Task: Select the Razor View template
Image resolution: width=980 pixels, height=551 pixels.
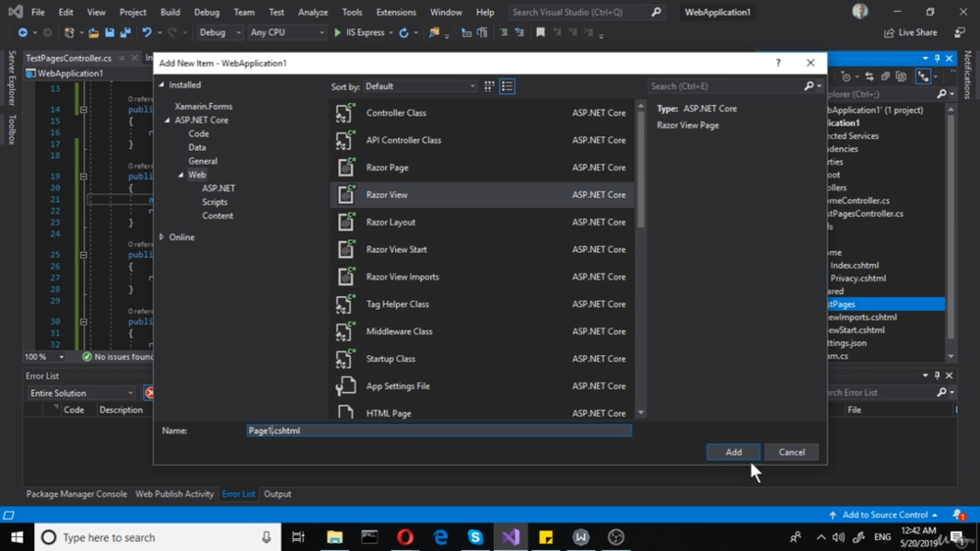Action: (481, 194)
